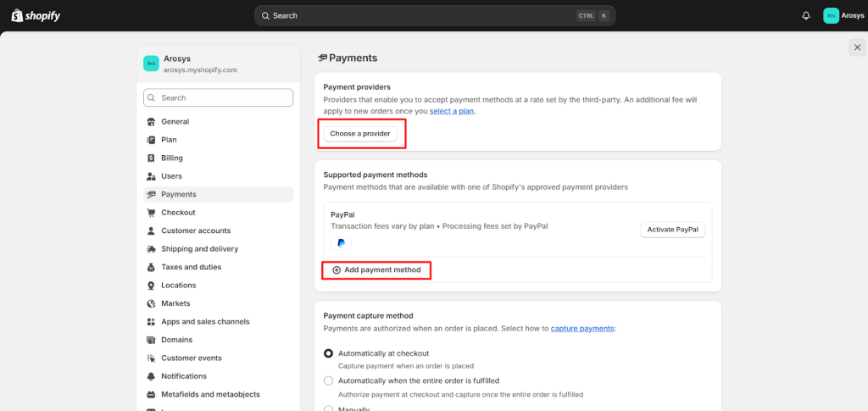Viewport: 868px width, 411px height.
Task: Go to Notifications settings
Action: [184, 376]
